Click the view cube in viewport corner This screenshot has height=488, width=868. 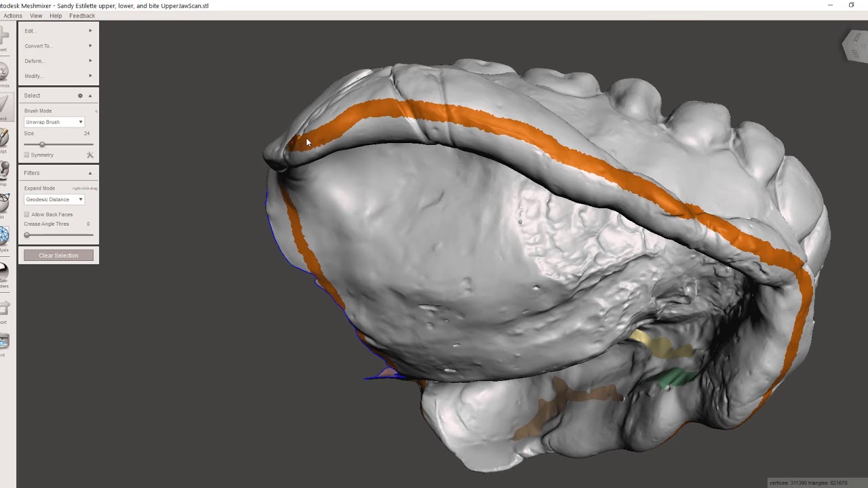pyautogui.click(x=854, y=47)
